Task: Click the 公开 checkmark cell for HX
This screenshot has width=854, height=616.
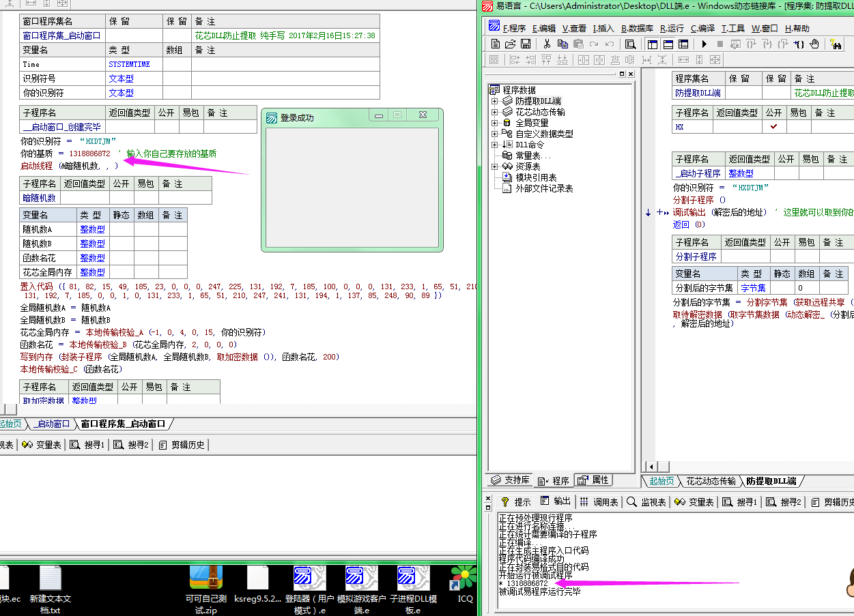Action: [773, 126]
